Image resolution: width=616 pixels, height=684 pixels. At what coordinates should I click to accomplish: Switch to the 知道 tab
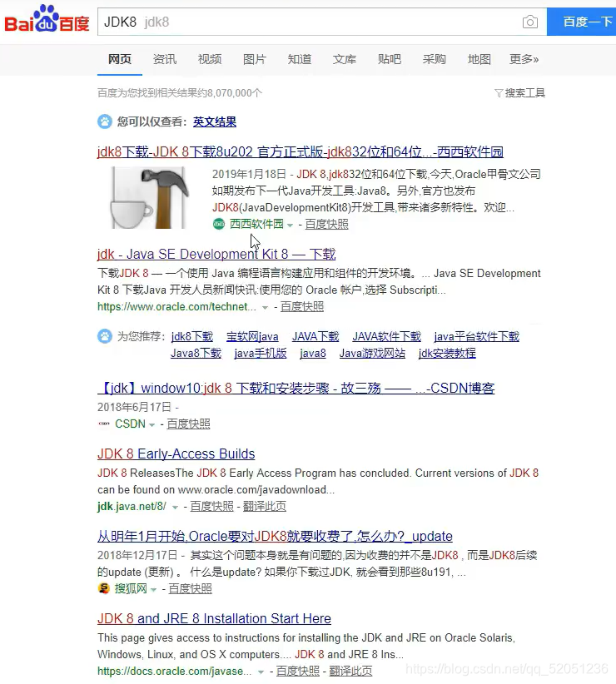point(300,59)
